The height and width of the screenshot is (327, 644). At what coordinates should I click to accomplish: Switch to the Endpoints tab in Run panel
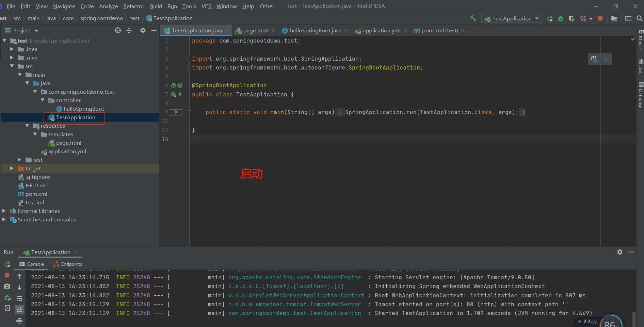(67, 264)
